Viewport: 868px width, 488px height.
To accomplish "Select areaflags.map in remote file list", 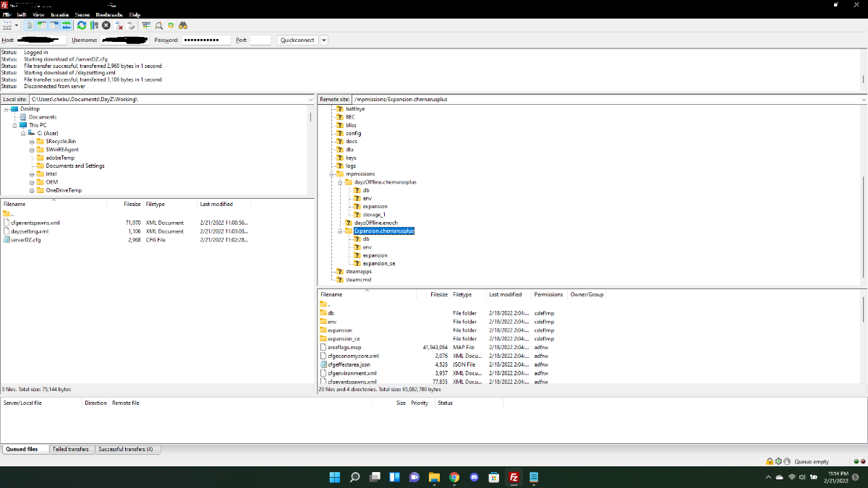I will point(344,348).
